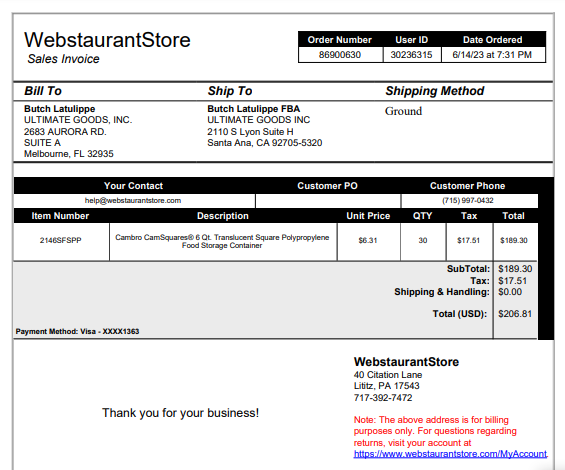
Task: Click the Shipping & Handling amount $0.00
Action: (x=510, y=292)
